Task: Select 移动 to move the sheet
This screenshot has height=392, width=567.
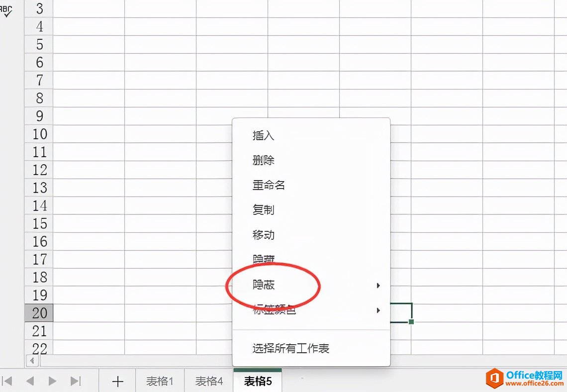Action: coord(263,235)
